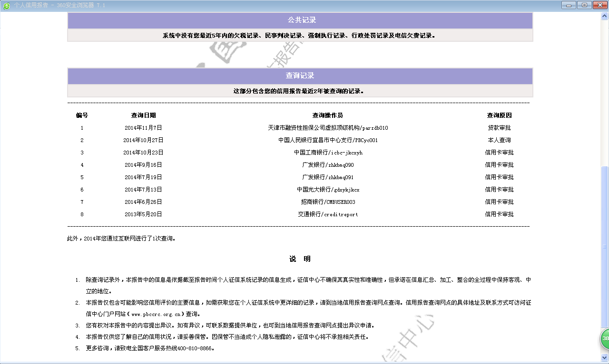Click the vertical scrollbar up arrow
Viewport: 609px width, 364px height.
tap(605, 15)
